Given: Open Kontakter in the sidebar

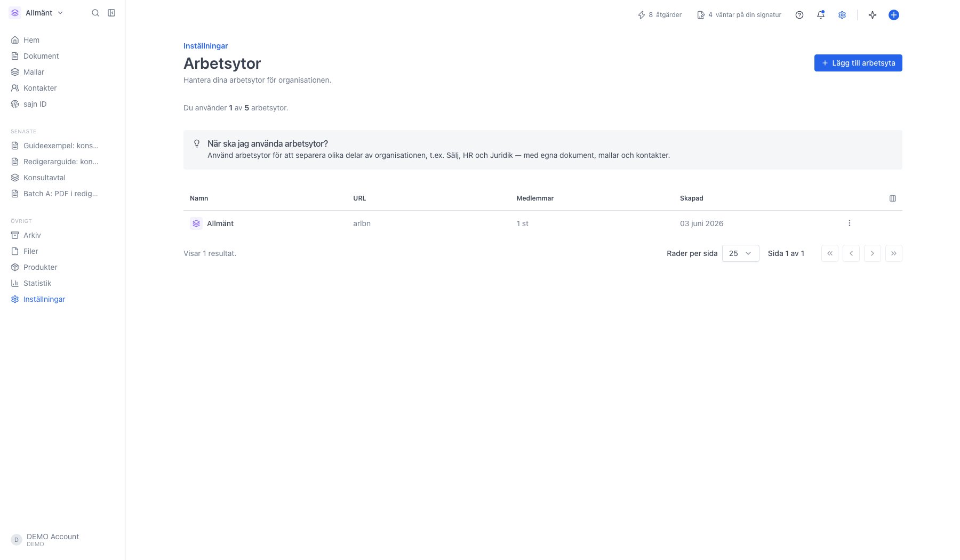Looking at the screenshot, I should coord(63,88).
